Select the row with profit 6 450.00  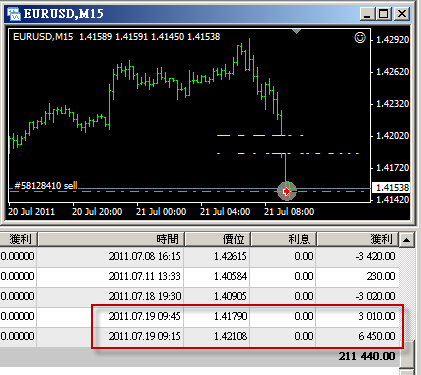199,336
